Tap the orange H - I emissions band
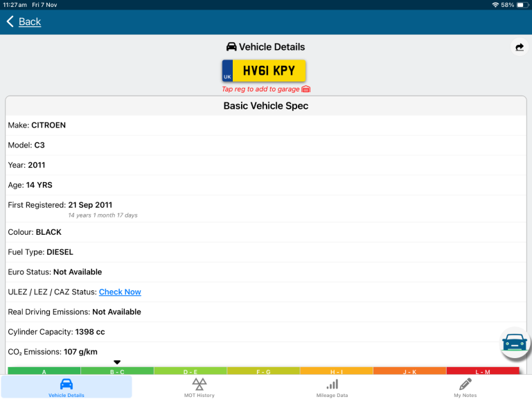Viewport: 532px width, 399px height. coord(336,371)
